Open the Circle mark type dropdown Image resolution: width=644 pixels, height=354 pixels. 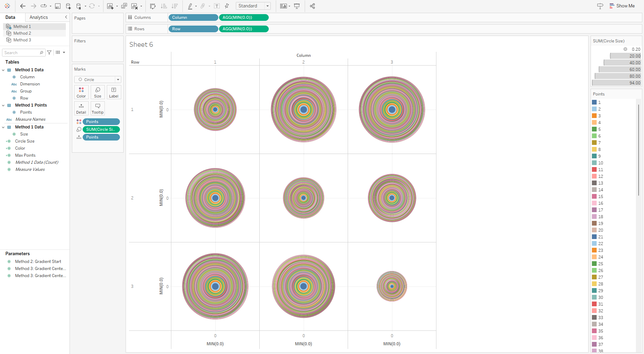point(118,79)
